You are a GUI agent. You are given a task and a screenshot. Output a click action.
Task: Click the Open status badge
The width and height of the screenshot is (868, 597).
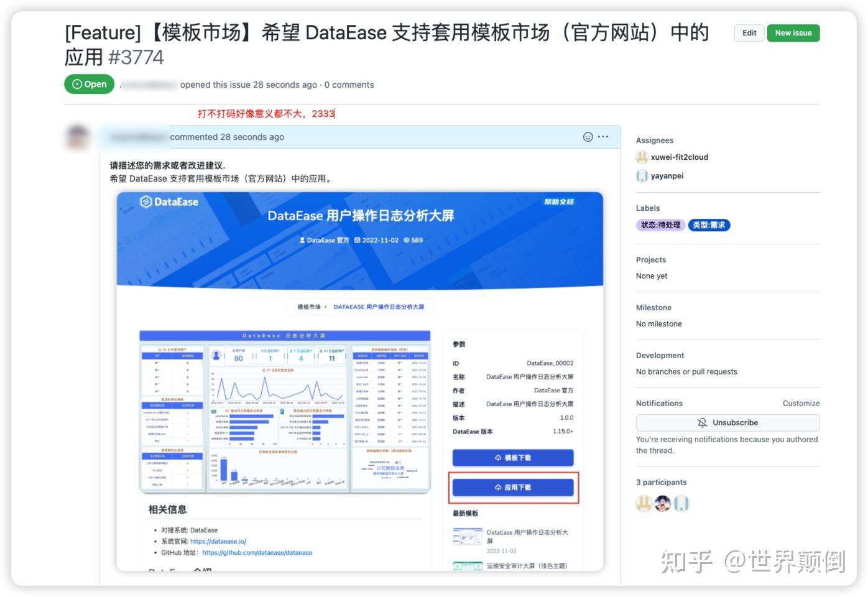pos(90,84)
